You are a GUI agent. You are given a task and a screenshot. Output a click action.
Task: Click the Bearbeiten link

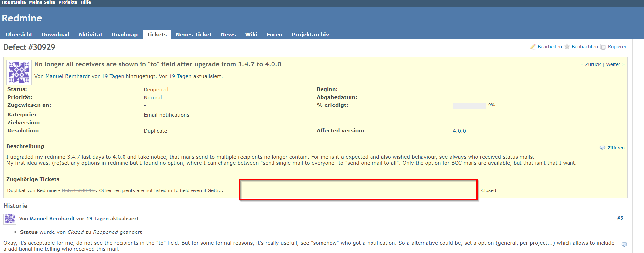point(550,47)
